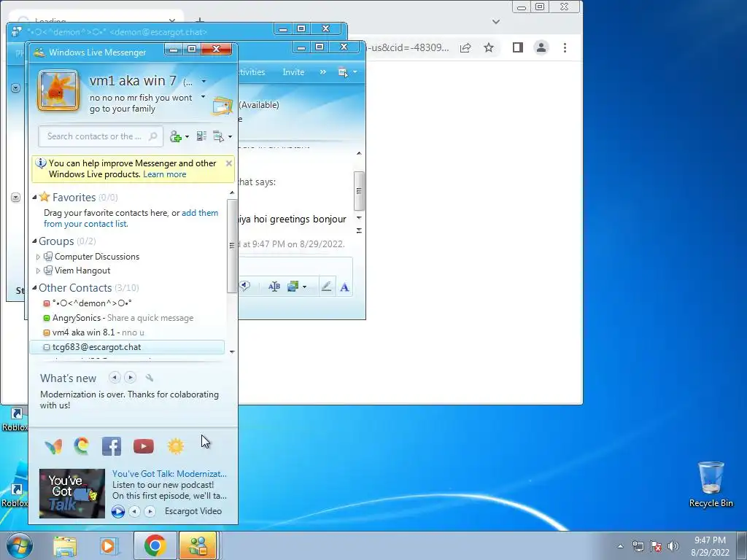This screenshot has height=560, width=747.
Task: Dismiss the improve Messenger notification bar
Action: [x=228, y=163]
